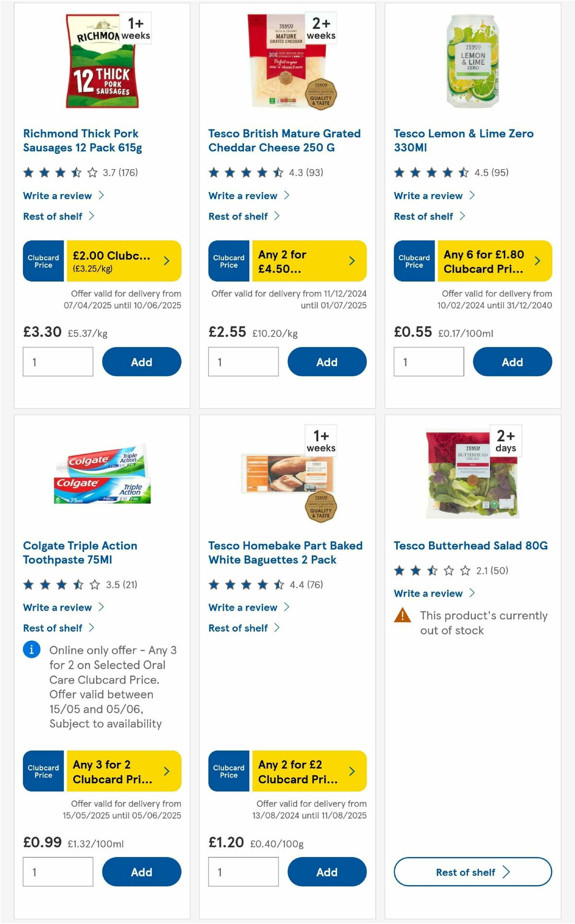Open the info icon beside Colgate oral care offer
The image size is (575, 924).
tap(31, 650)
